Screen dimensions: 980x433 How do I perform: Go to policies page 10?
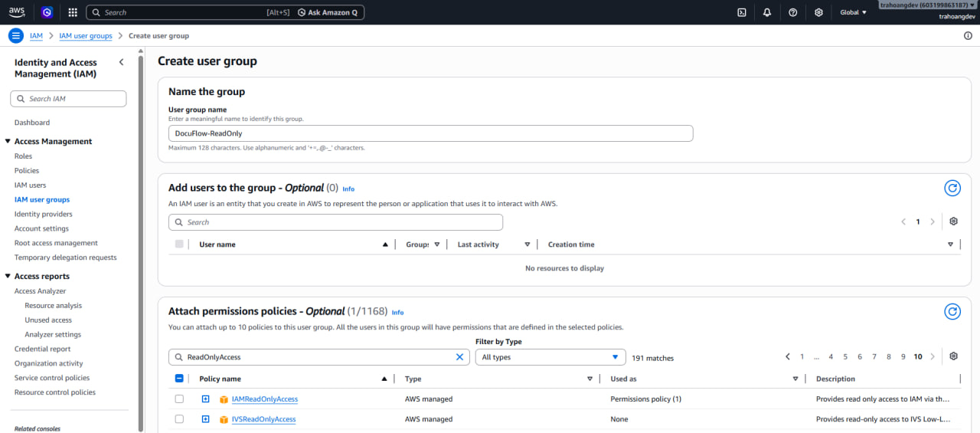pyautogui.click(x=918, y=356)
